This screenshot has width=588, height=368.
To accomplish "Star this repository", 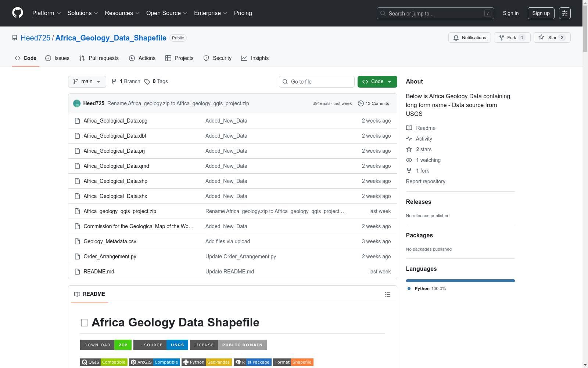I will coord(552,38).
